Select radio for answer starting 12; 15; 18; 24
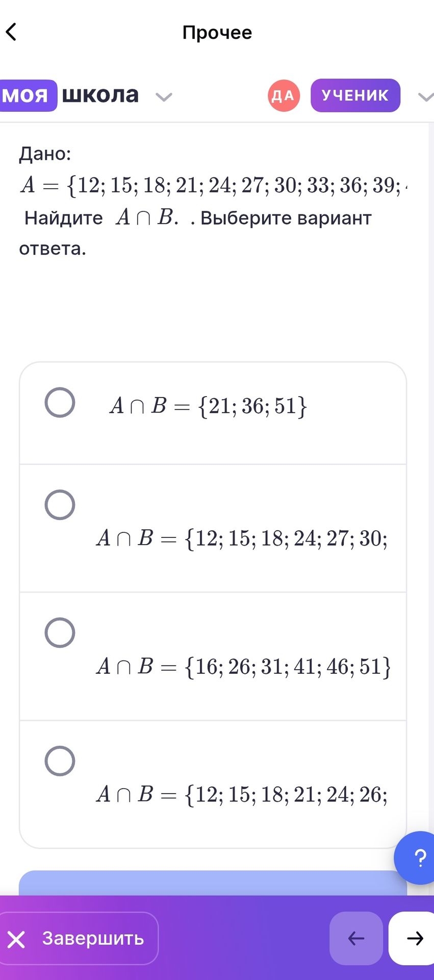The height and width of the screenshot is (980, 434). tap(60, 505)
